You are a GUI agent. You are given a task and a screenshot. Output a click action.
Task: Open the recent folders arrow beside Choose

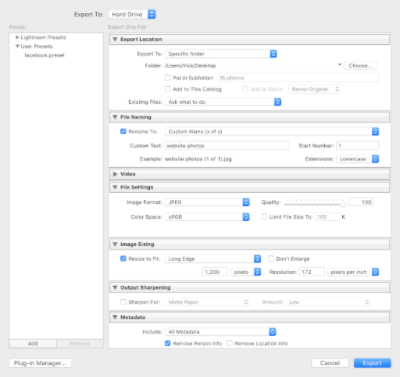pos(339,65)
